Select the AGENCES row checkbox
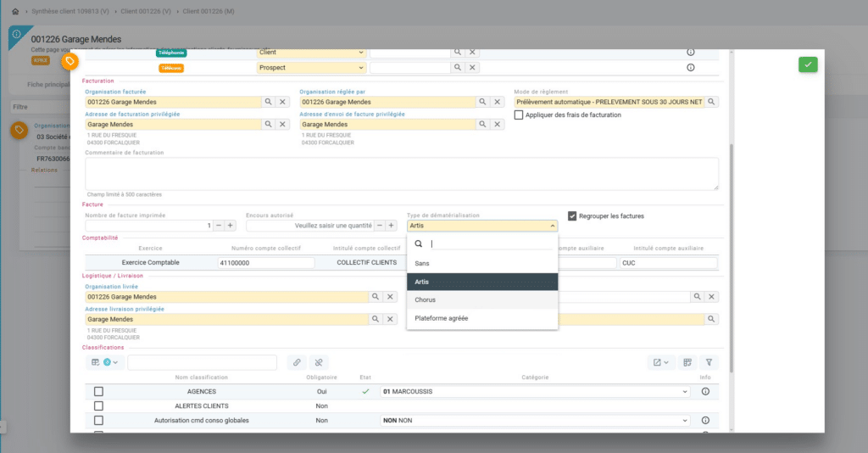 click(98, 392)
